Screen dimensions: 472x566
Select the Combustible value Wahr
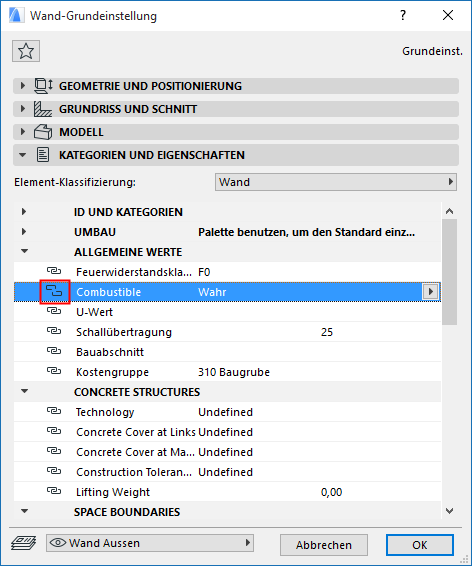pyautogui.click(x=212, y=292)
